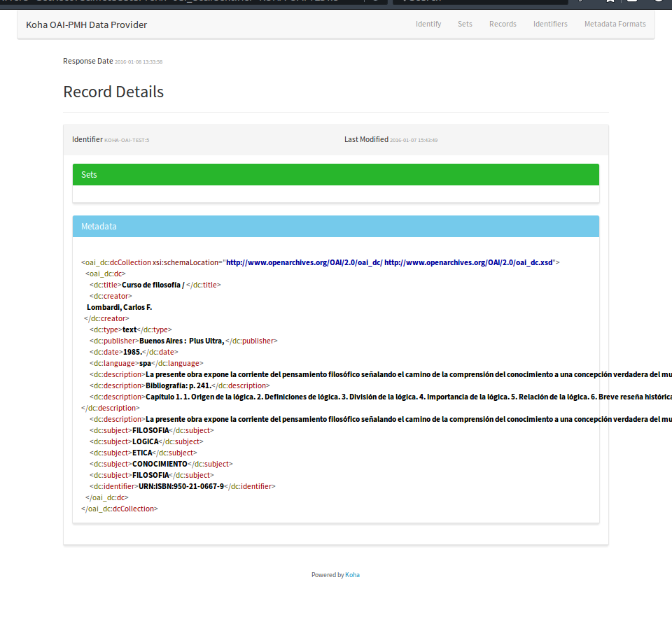
Task: Click the title text 'Curso de filosofía'
Action: [150, 285]
